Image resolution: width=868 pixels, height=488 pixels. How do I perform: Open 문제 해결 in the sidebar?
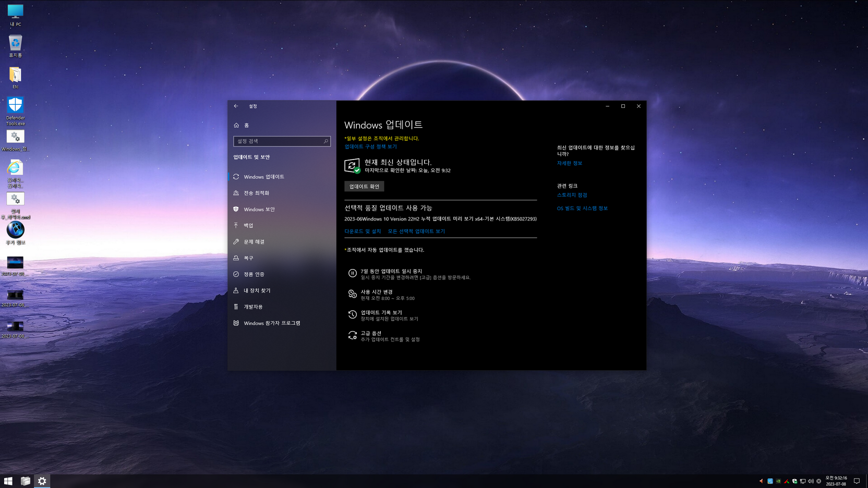point(282,242)
